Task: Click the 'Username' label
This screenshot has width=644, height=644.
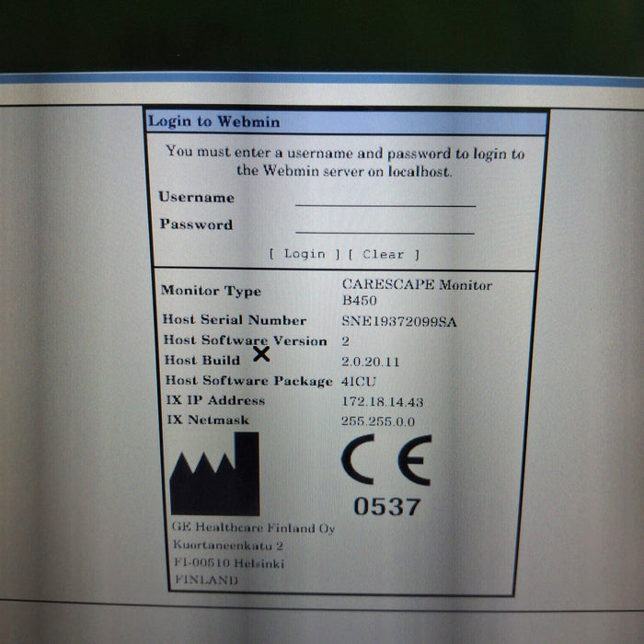Action: (196, 197)
